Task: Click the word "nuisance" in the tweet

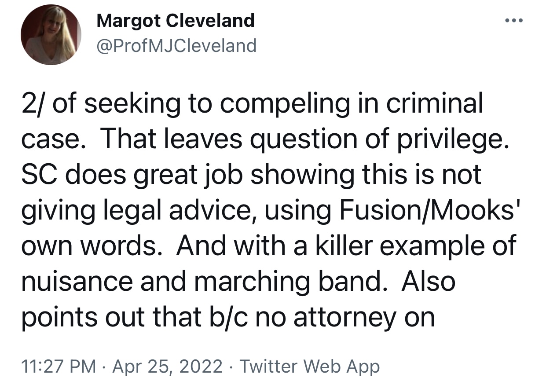Action: click(x=77, y=282)
